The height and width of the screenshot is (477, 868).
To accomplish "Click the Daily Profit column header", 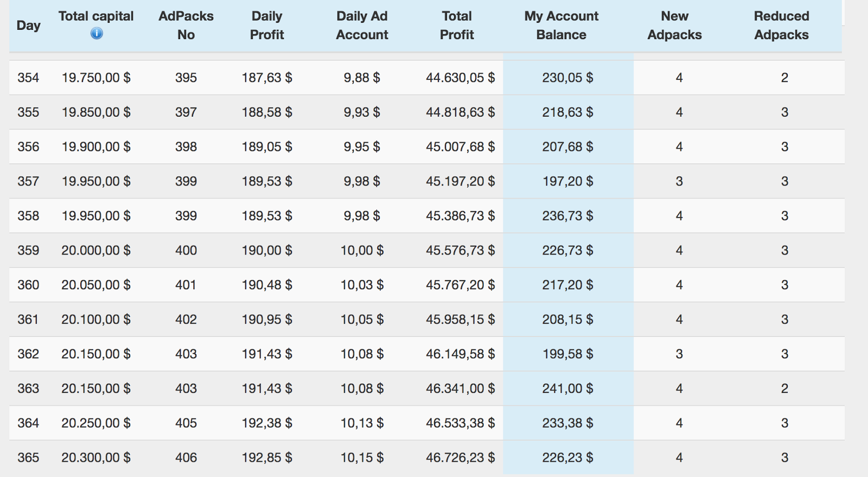I will pyautogui.click(x=267, y=26).
